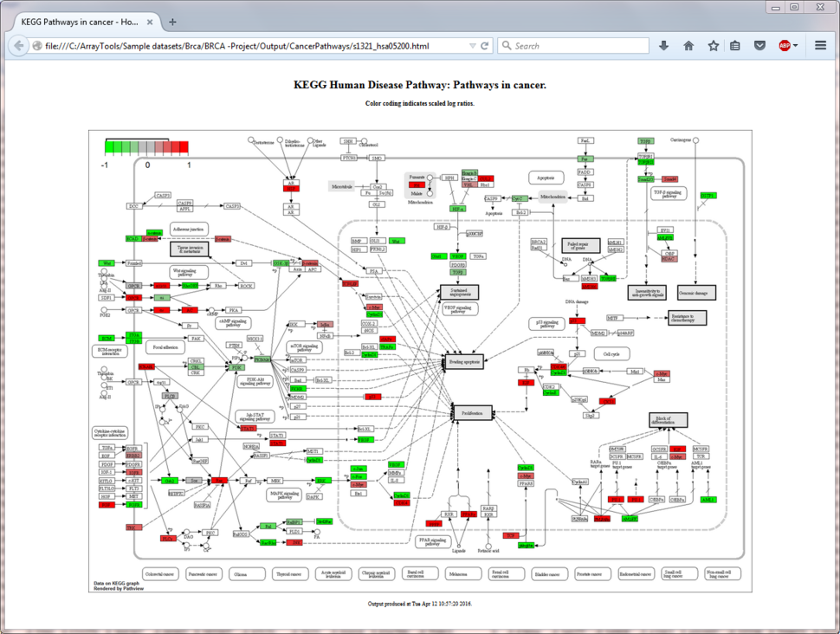Click the MAPK signaling pathway label
840x634 pixels.
click(x=285, y=495)
